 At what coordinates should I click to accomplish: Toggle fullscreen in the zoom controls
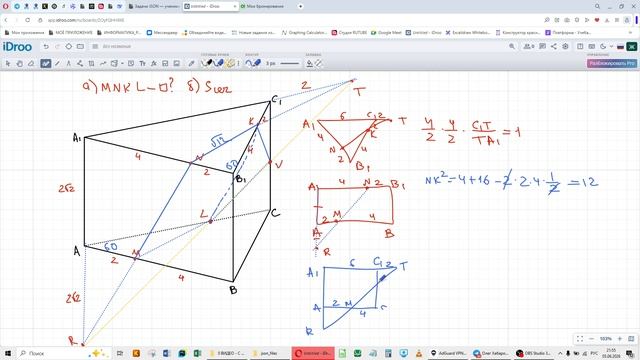click(580, 339)
